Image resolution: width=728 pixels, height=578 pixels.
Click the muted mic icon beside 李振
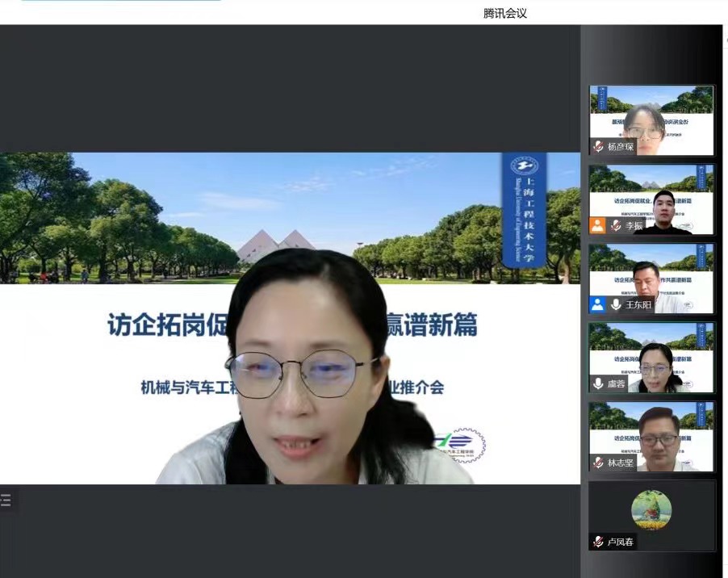616,226
